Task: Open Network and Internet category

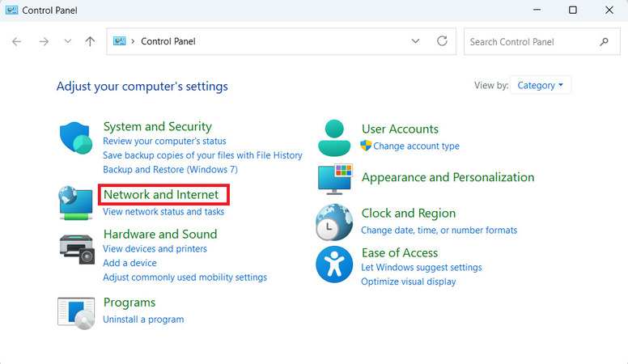Action: (x=161, y=195)
